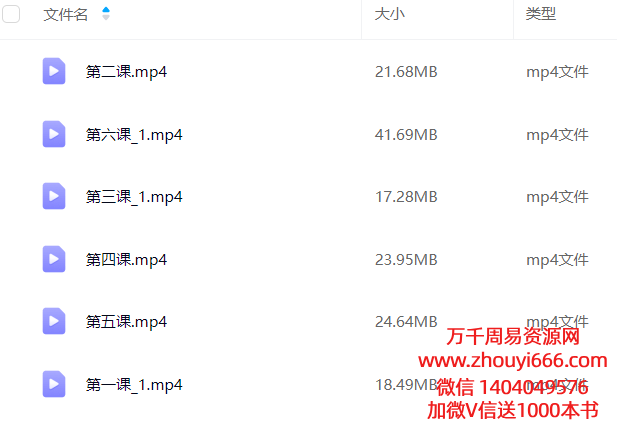The width and height of the screenshot is (617, 422).
Task: Click the 21.68MB size cell
Action: point(406,72)
